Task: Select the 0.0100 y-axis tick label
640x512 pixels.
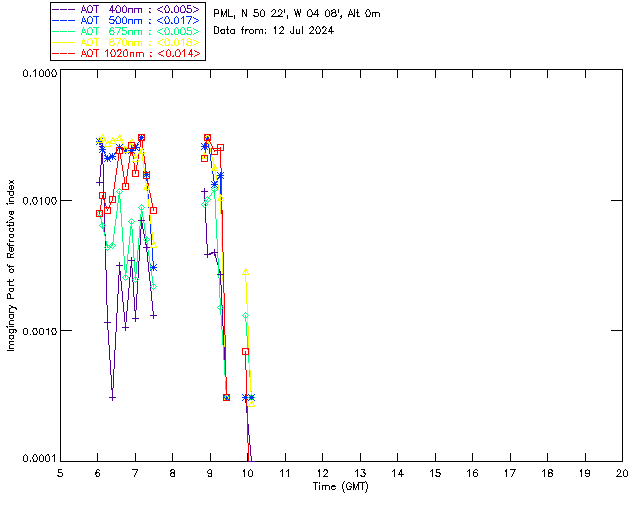Action: (40, 201)
